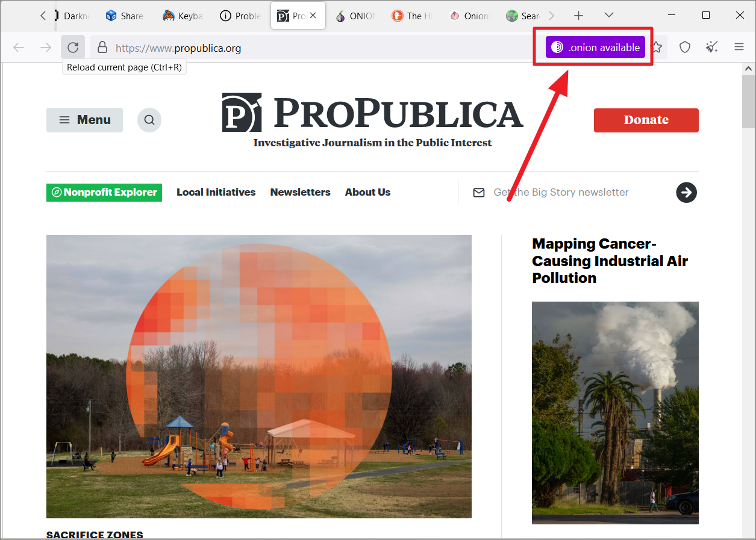Click the SACRIFICE ZONES label

click(x=95, y=535)
